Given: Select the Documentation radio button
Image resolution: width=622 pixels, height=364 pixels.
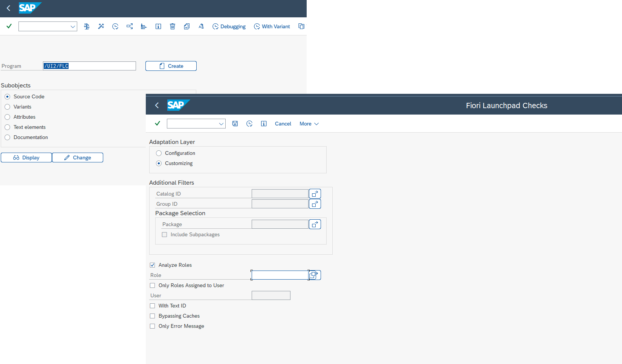Looking at the screenshot, I should (x=8, y=137).
